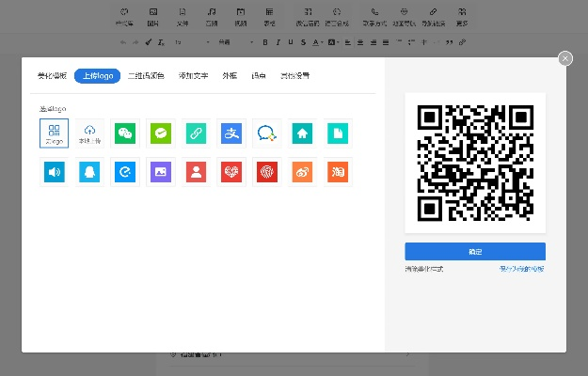Align text left in editor format bar
The height and width of the screenshot is (376, 588).
click(347, 42)
